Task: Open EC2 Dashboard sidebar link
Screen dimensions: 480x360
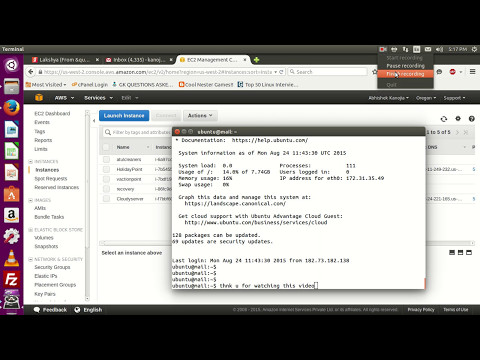Action: (52, 113)
